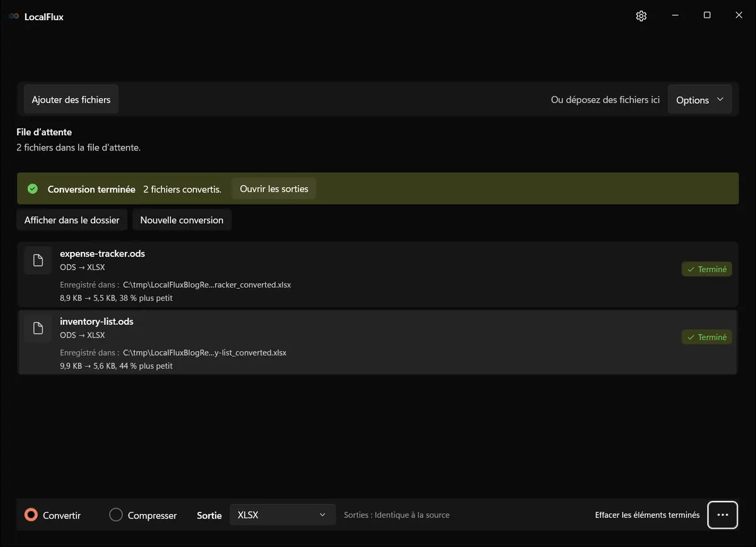This screenshot has width=756, height=547.
Task: Click the expense-tracker output path ending racker_converted.xlsx
Action: coord(207,285)
